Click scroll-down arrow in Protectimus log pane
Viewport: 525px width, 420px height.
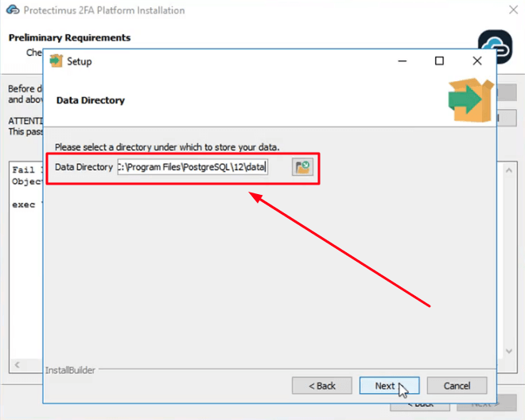509,351
